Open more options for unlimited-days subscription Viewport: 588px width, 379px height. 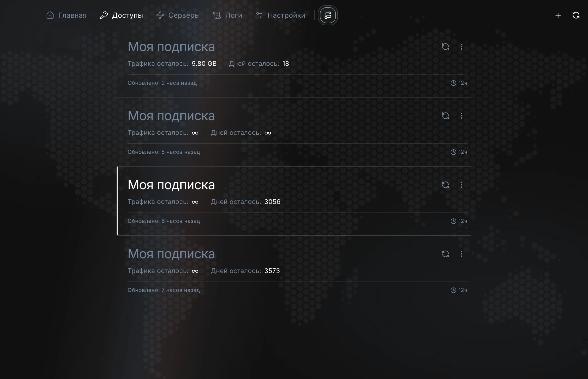coord(461,116)
